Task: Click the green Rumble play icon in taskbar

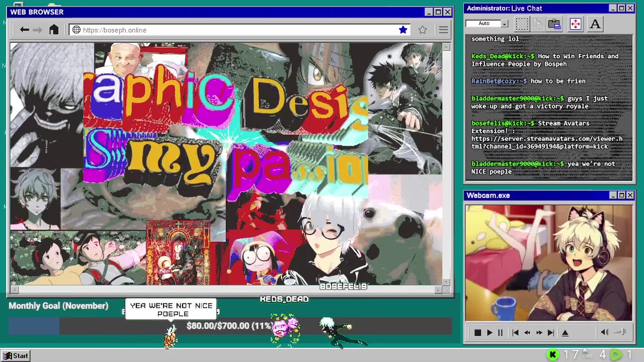Action: [616, 355]
